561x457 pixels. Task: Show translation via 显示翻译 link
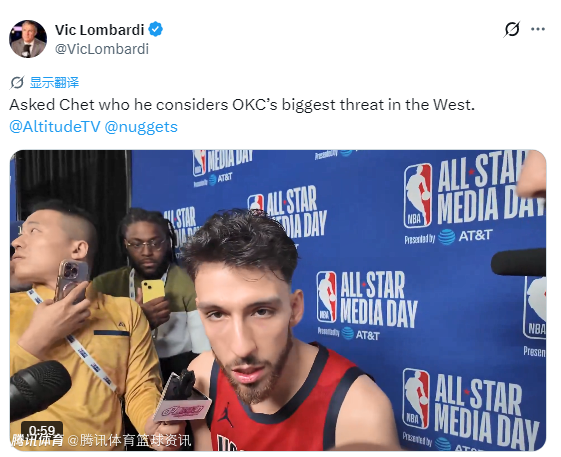click(54, 83)
